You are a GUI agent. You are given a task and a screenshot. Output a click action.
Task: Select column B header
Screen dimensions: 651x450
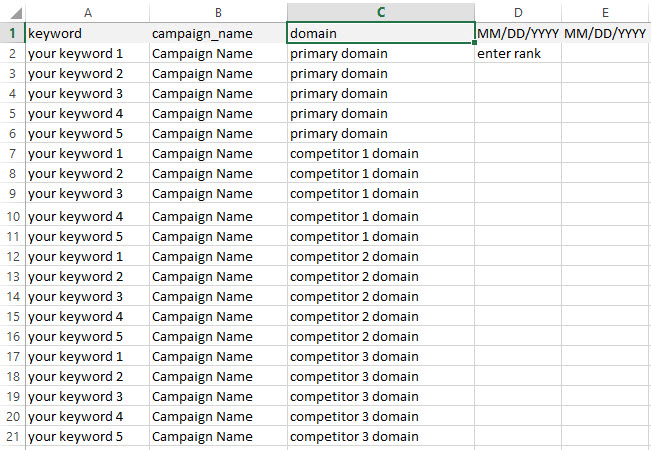pyautogui.click(x=218, y=11)
